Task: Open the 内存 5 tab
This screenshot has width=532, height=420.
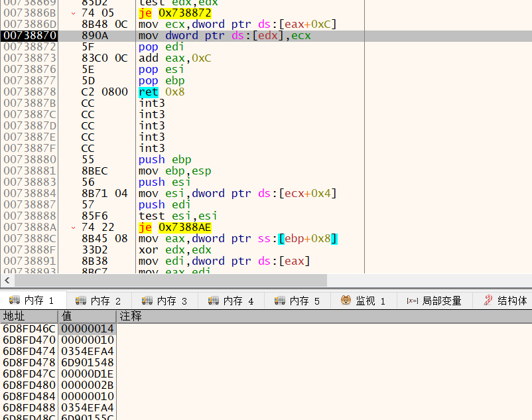Action: click(x=298, y=301)
